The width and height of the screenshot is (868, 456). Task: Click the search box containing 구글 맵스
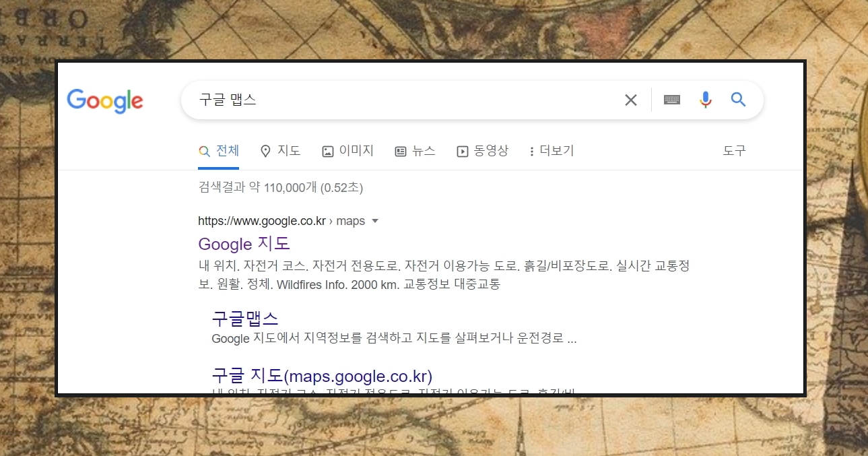click(x=471, y=100)
